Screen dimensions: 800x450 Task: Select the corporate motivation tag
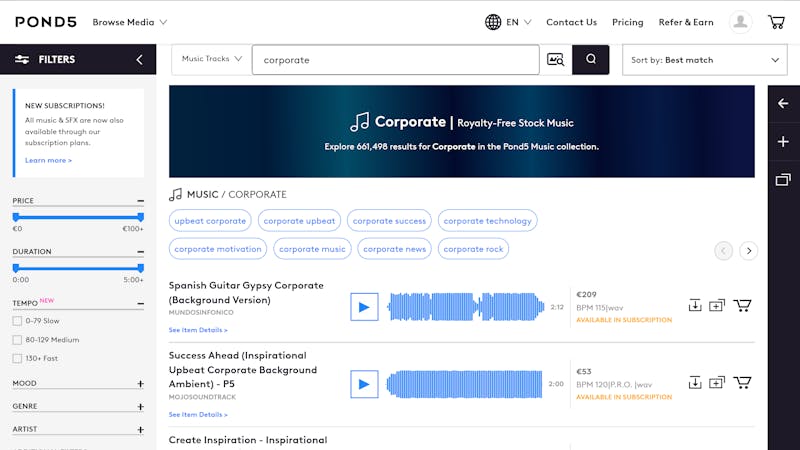[x=218, y=249]
